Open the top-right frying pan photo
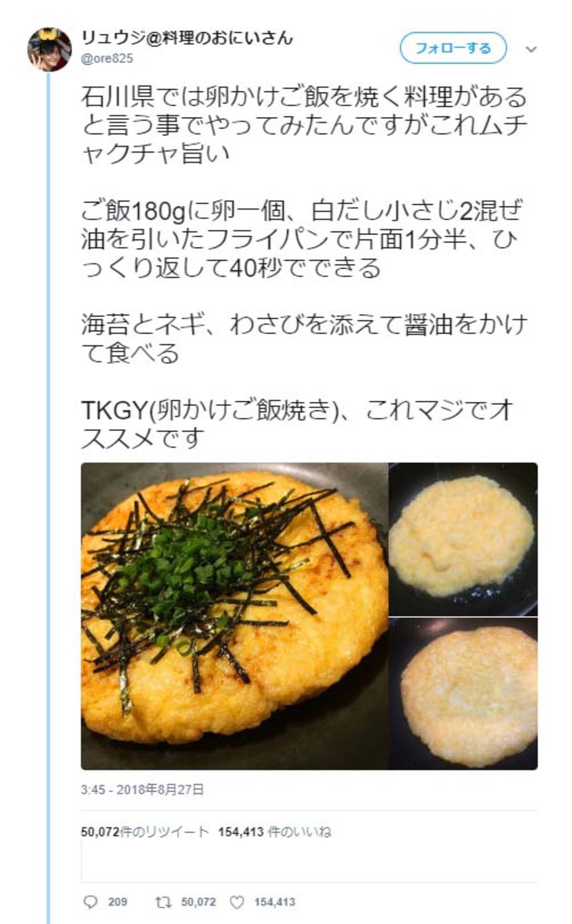Image resolution: width=572 pixels, height=924 pixels. [x=463, y=539]
